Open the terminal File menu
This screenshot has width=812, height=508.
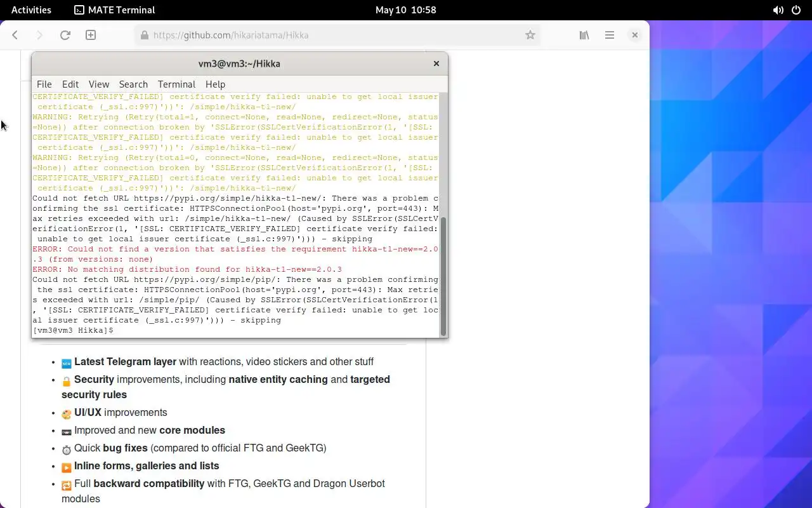point(44,84)
